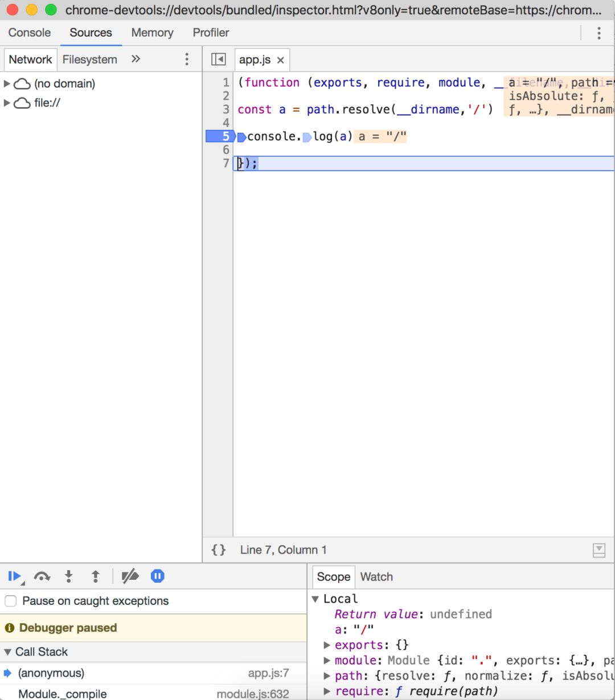This screenshot has width=615, height=700.
Task: Open navigator pane more options menu
Action: (x=187, y=59)
